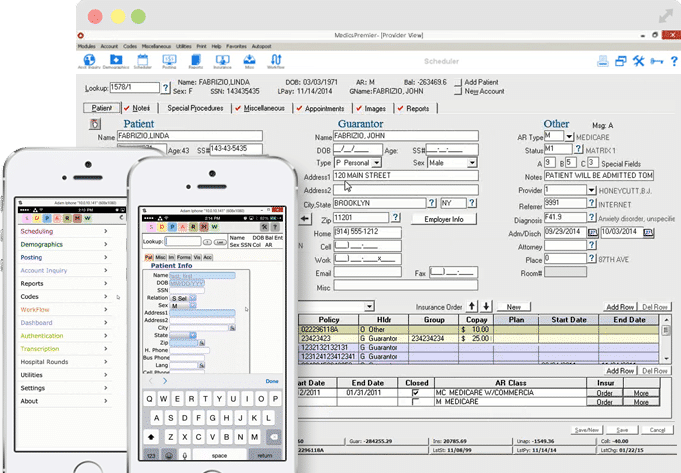681x473 pixels.
Task: Click the insurance policy table vertical scrollbar
Action: click(666, 339)
